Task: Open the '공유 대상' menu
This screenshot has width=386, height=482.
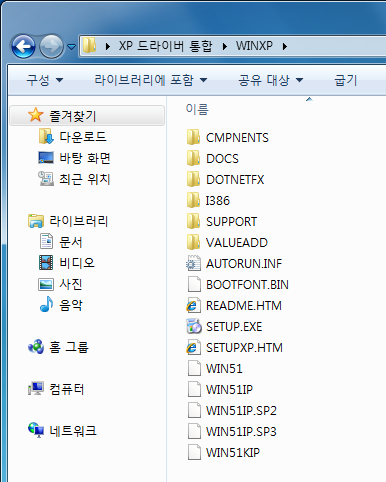Action: coord(270,80)
